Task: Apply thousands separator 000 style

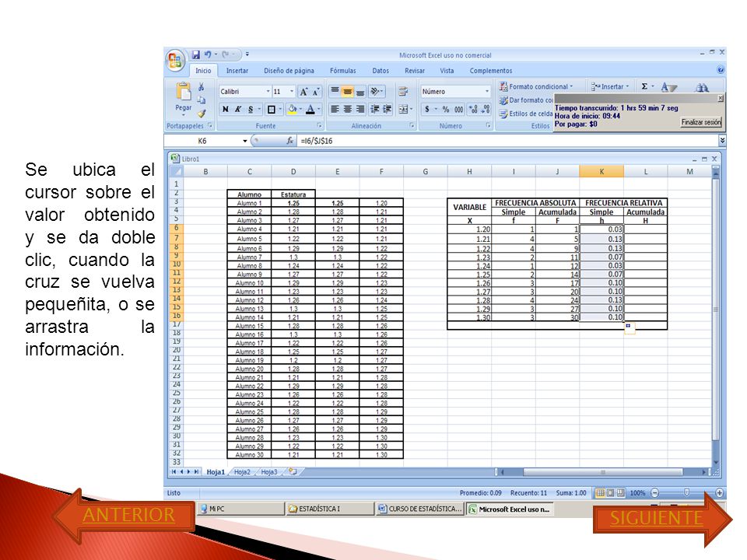Action: coord(458,109)
